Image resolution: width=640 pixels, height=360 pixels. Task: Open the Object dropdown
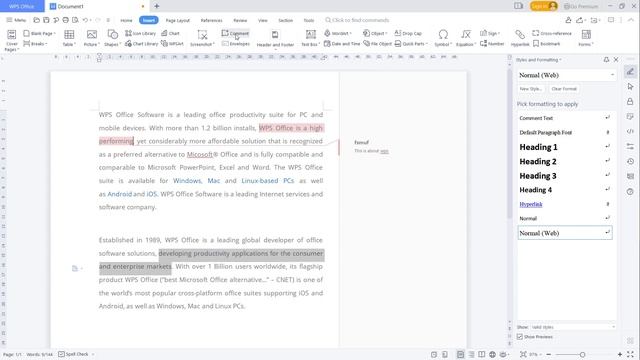(375, 33)
